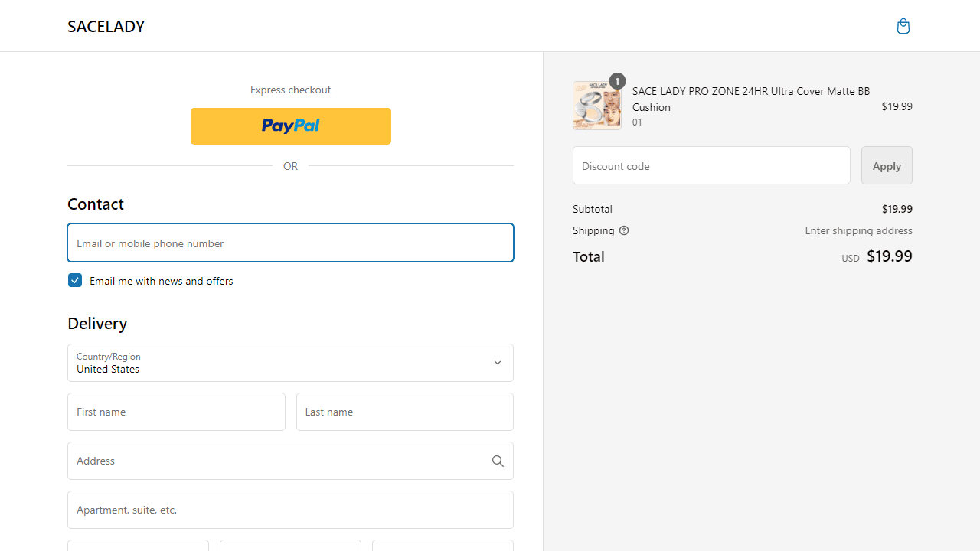Click the Apply discount button

point(887,165)
